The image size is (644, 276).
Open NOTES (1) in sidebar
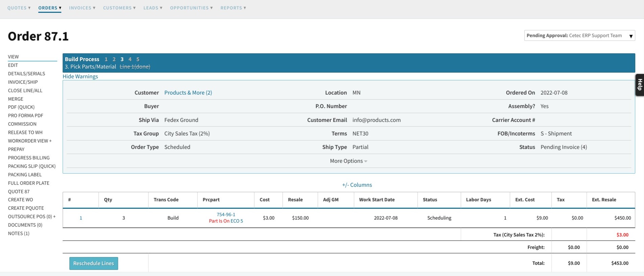pyautogui.click(x=19, y=233)
